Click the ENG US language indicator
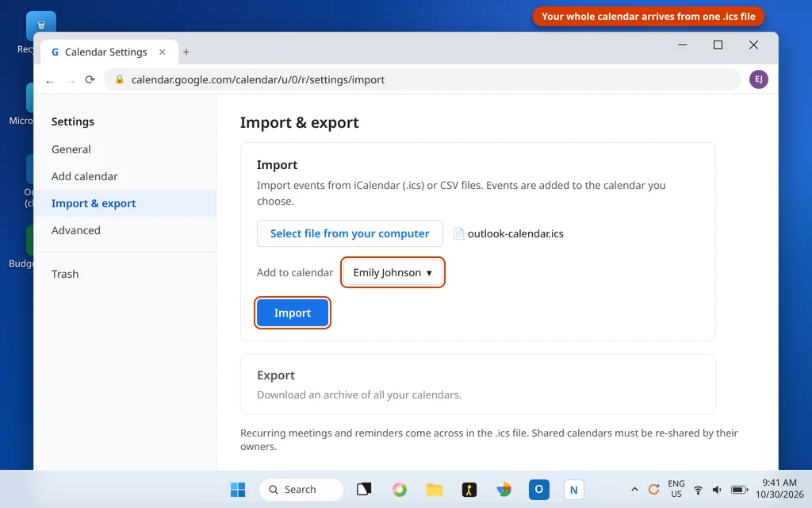 pos(676,489)
